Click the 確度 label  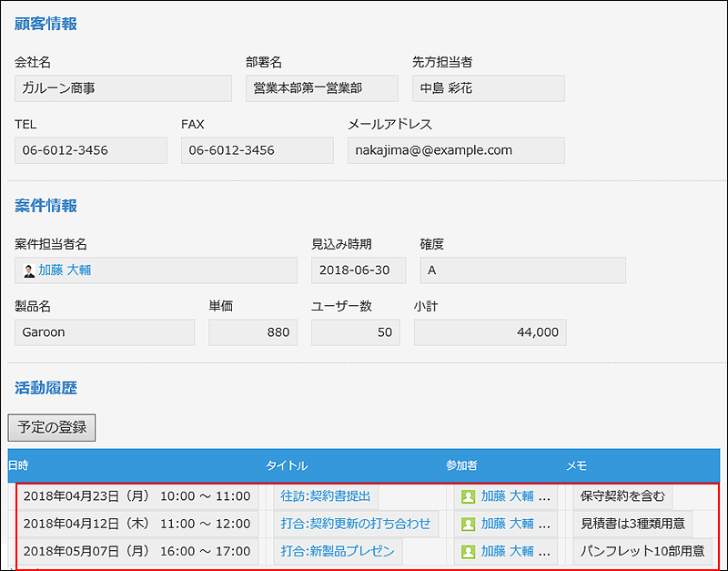(x=431, y=244)
